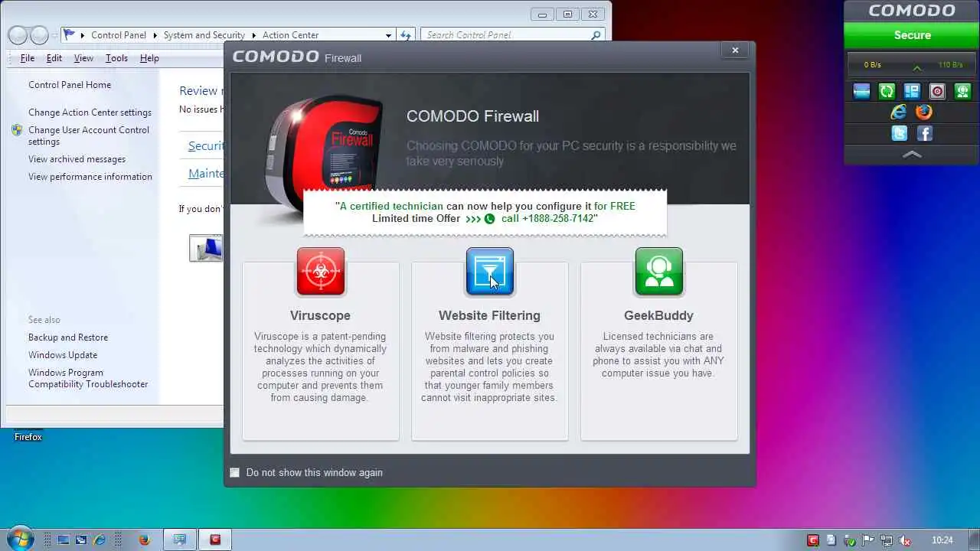
Task: Launch Internet Explorer from taskbar quick launch
Action: coord(100,540)
